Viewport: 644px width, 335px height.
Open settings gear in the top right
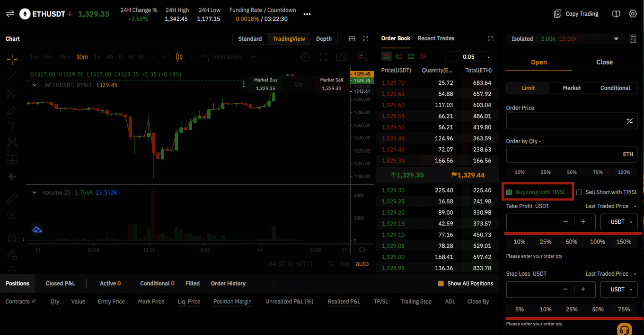click(x=633, y=14)
